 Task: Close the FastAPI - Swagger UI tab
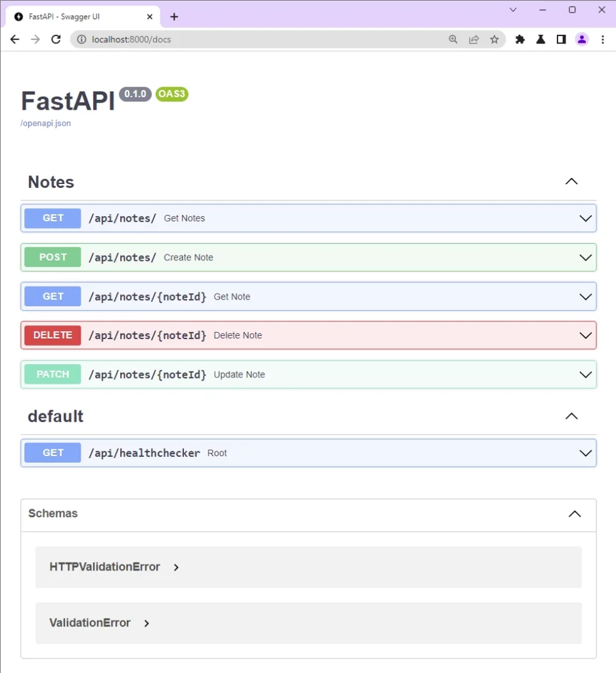coord(150,16)
